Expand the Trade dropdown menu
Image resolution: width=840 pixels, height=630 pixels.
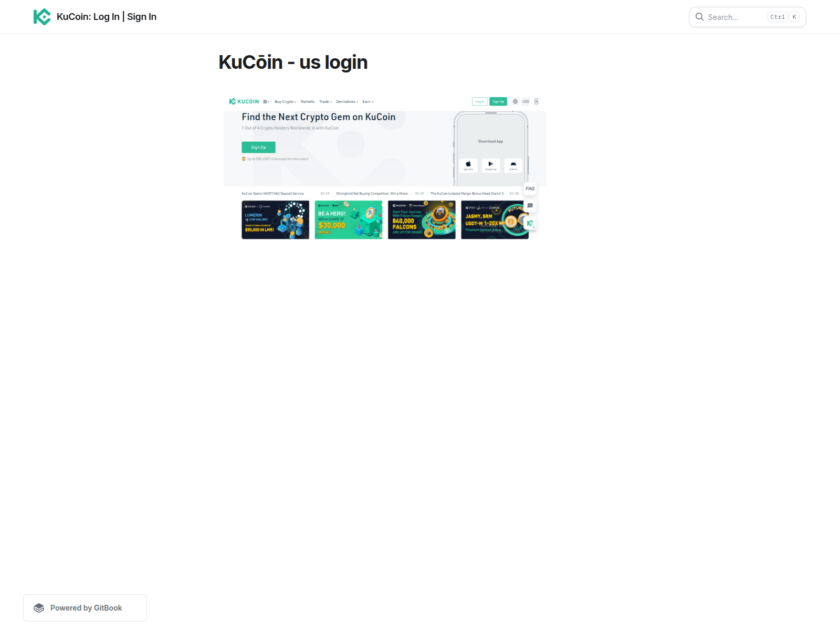325,102
